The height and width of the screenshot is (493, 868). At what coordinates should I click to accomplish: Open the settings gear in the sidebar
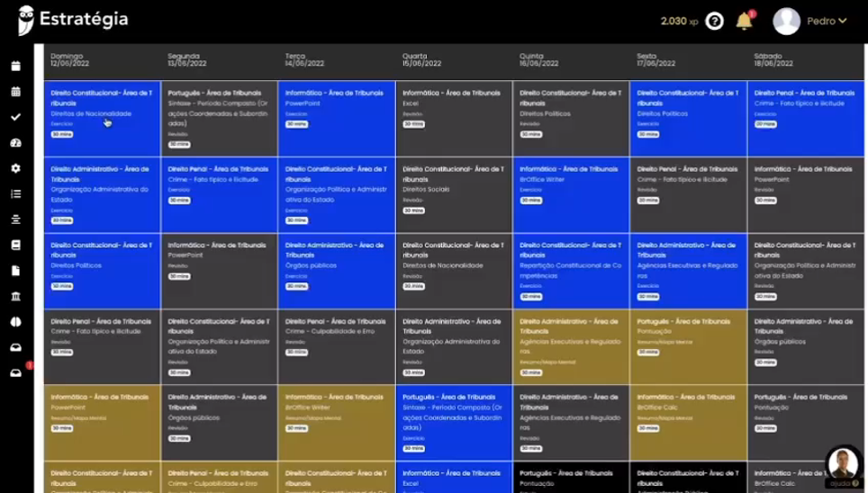pos(15,168)
